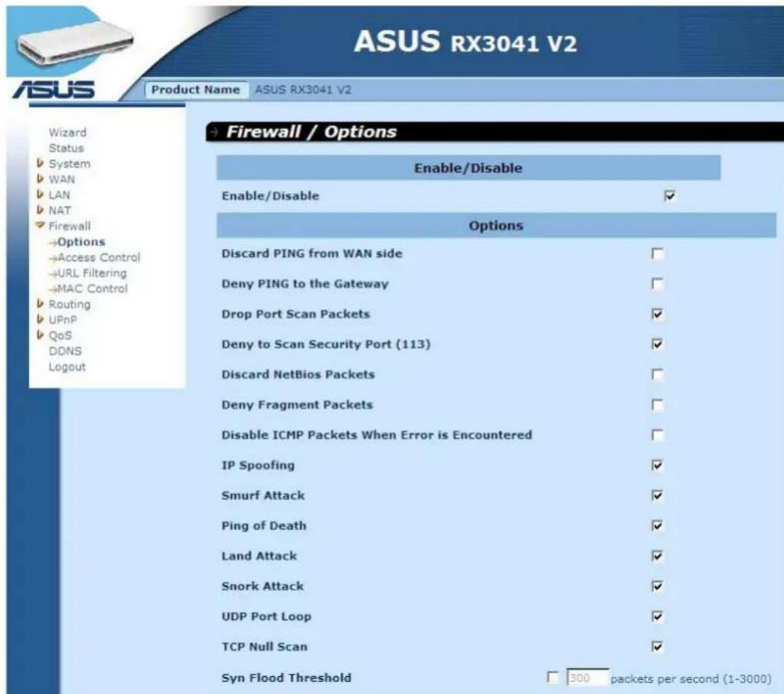Screen dimensions: 784x694
Task: Open the DDNS page
Action: point(65,351)
